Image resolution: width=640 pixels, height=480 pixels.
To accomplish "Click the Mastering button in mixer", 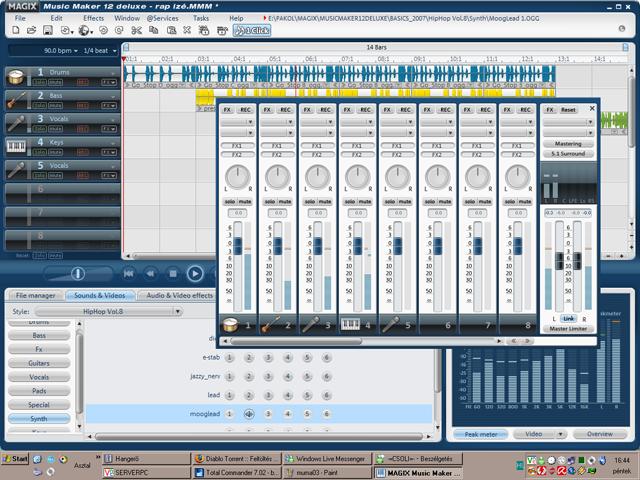I will (568, 143).
